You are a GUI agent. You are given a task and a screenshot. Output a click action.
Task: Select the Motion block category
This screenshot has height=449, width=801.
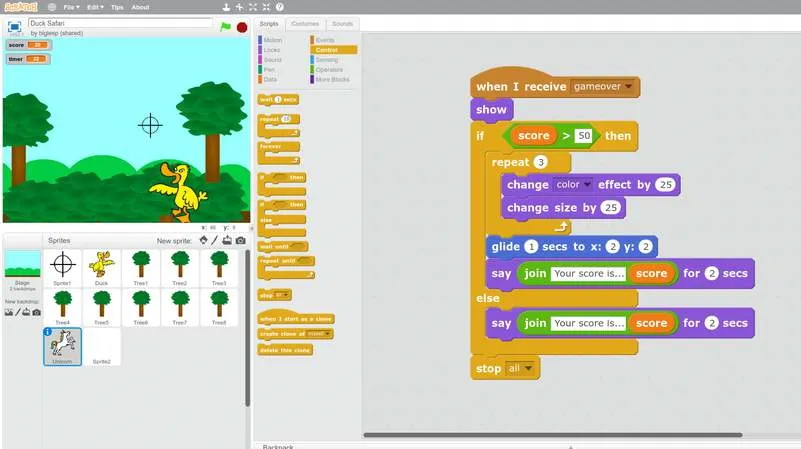tap(272, 40)
